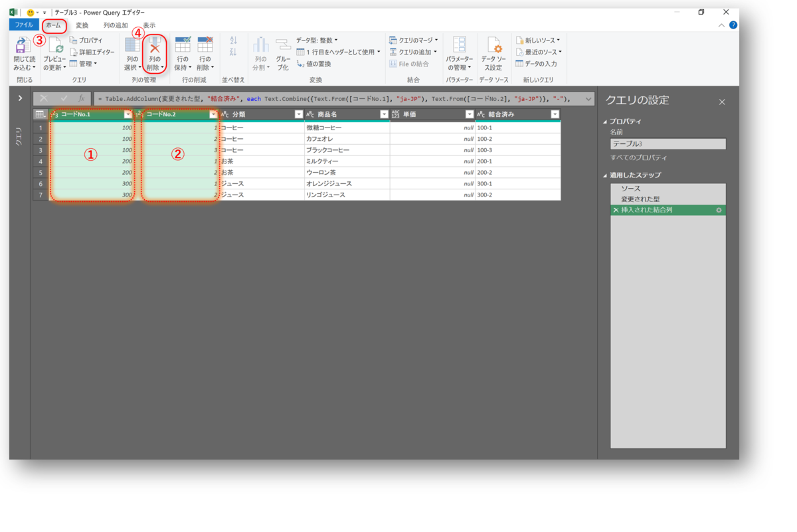797x532 pixels.
Task: Expand the formula bar with the chevron
Action: pos(588,99)
